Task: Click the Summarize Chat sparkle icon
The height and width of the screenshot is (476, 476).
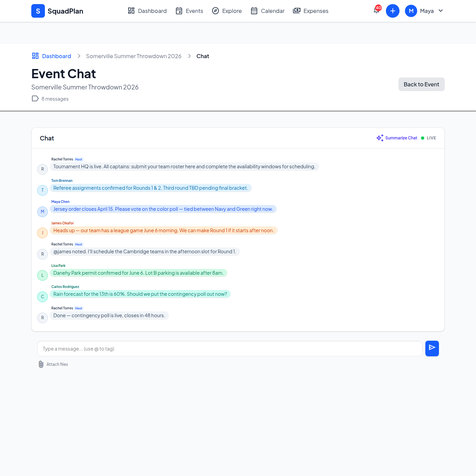Action: tap(380, 138)
